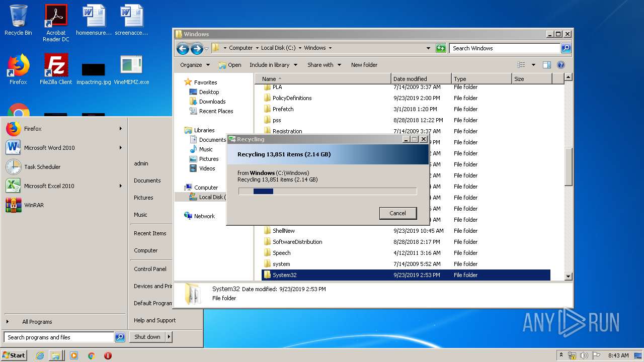Click the Start button
Image resolution: width=644 pixels, height=362 pixels.
point(14,355)
